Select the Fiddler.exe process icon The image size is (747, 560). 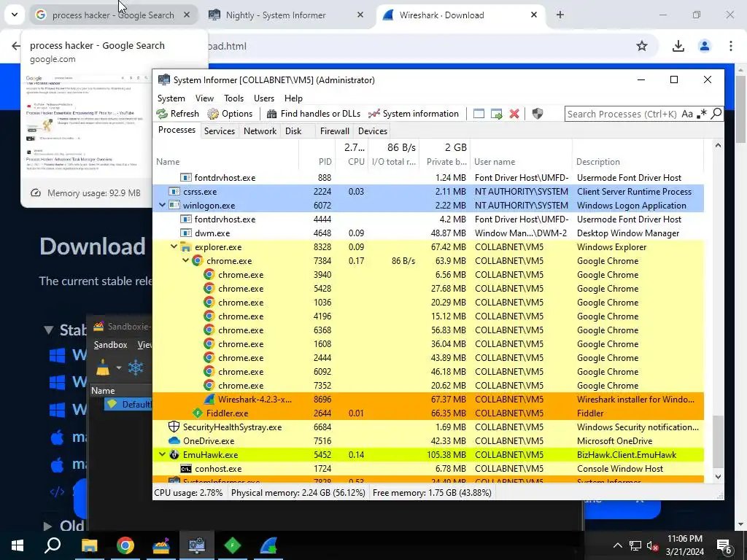197,413
